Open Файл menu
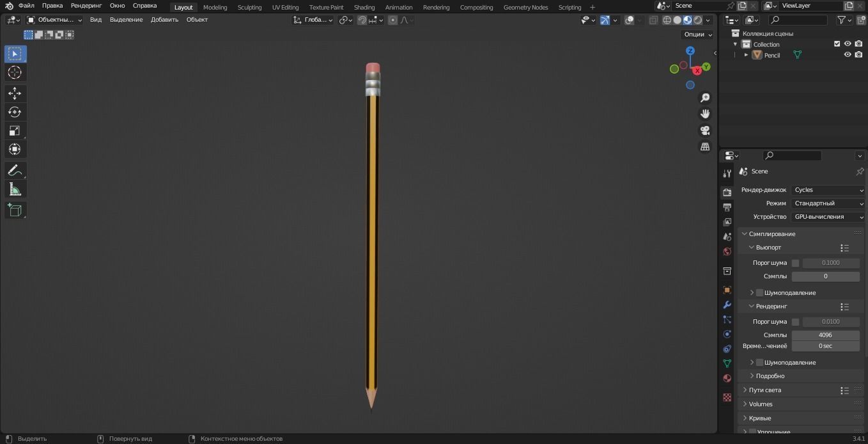 tap(26, 6)
